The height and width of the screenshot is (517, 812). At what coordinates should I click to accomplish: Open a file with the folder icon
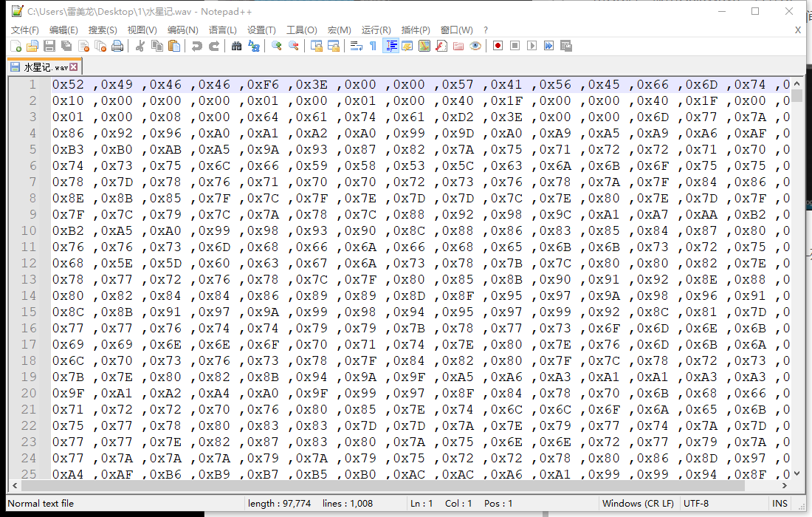[x=32, y=46]
